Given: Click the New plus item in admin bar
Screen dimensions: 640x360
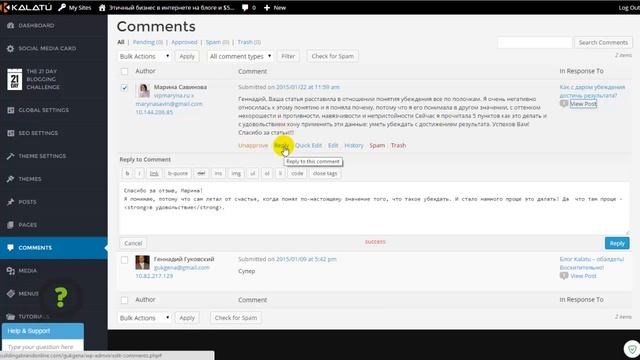Looking at the screenshot, I should coord(275,7).
